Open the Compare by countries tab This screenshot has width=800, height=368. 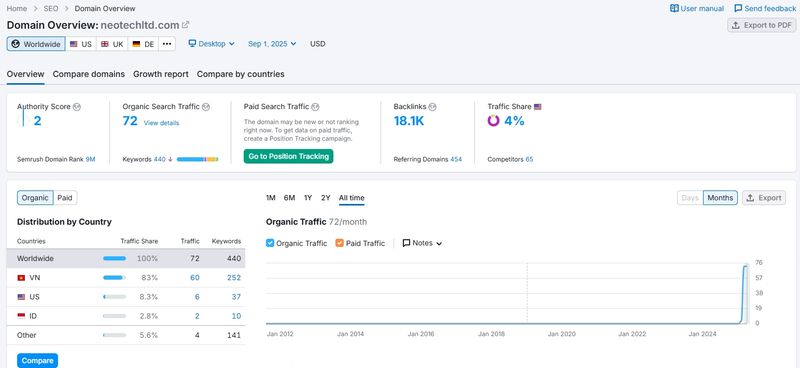[241, 74]
